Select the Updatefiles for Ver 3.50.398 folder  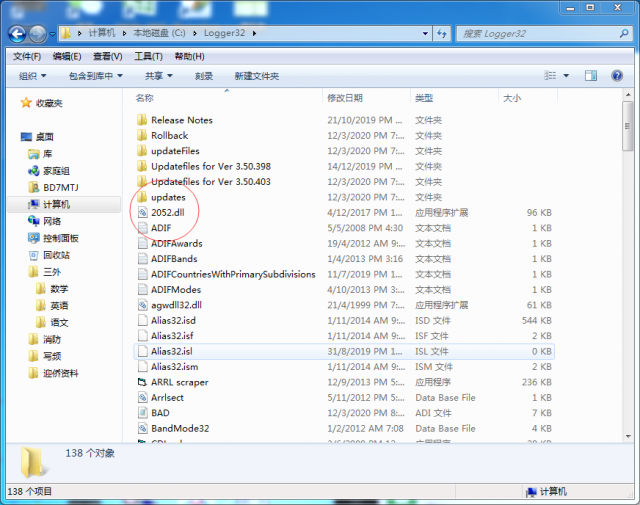coord(211,166)
